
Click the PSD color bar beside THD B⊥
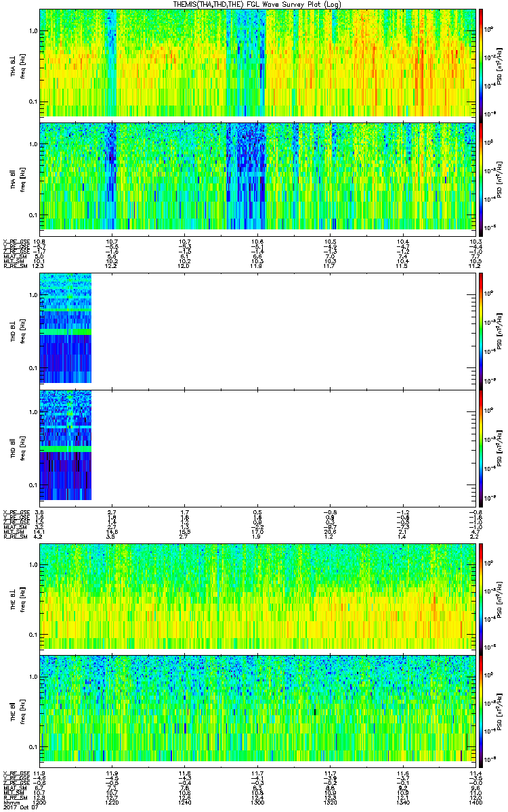(x=482, y=330)
